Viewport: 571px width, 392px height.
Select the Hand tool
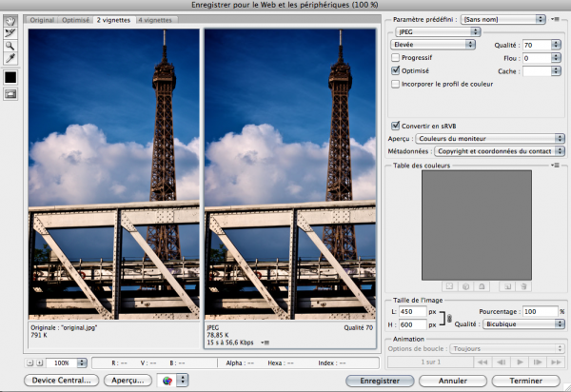click(x=10, y=19)
